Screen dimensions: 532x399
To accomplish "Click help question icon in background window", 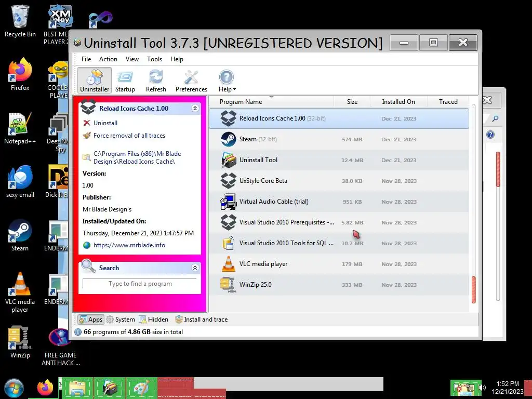I will (490, 135).
